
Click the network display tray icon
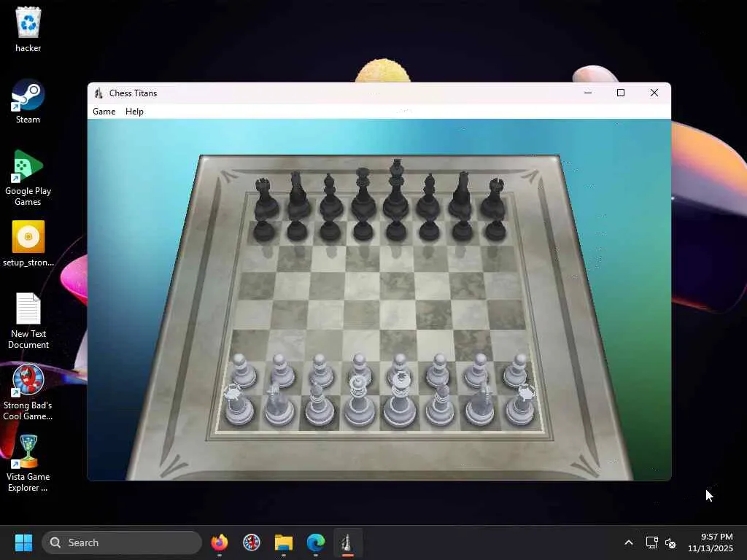651,542
